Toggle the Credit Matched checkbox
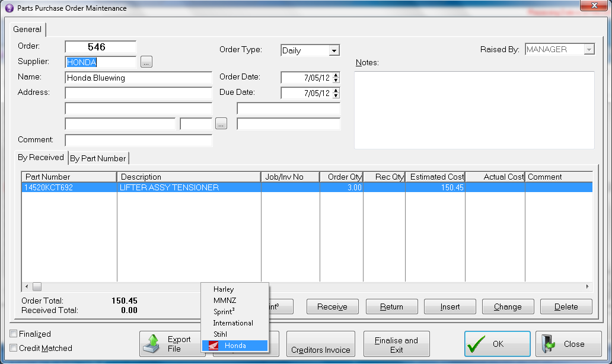612x364 pixels. click(13, 347)
